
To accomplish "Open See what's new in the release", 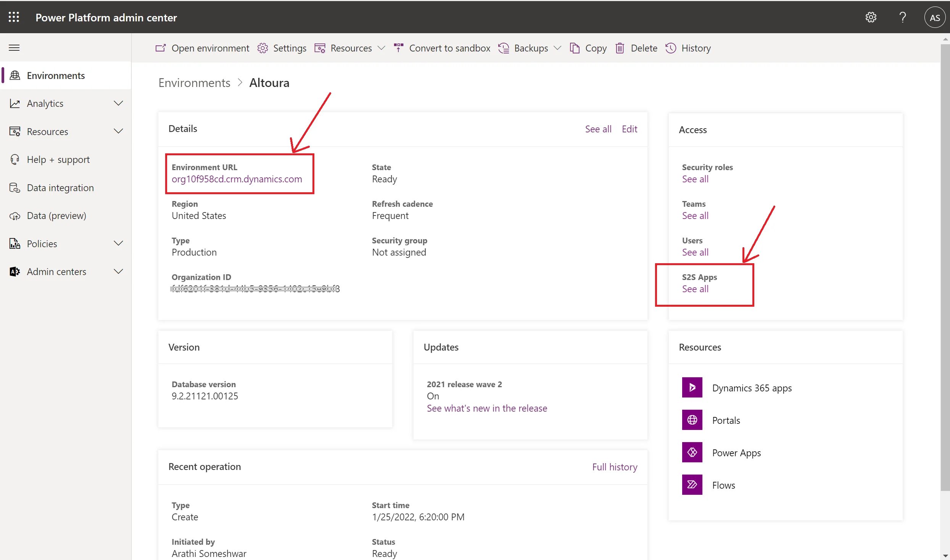I will 487,408.
